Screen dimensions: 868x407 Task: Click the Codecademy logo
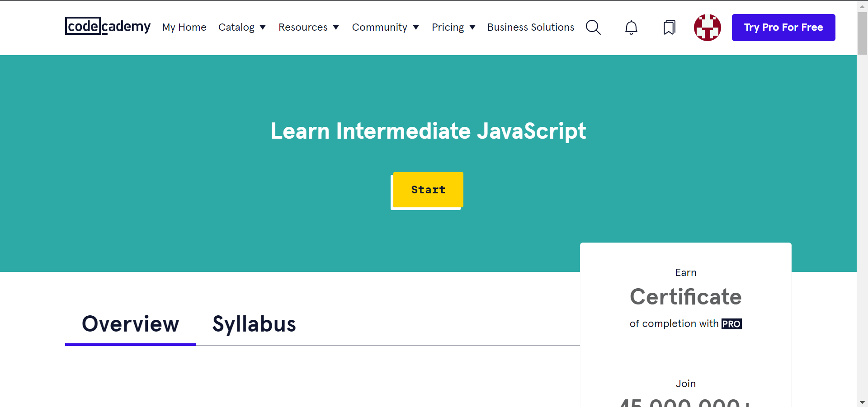click(108, 26)
